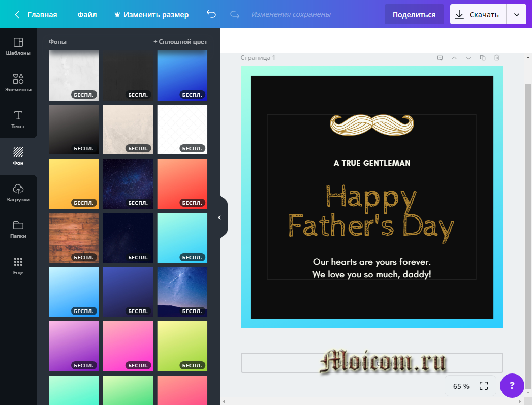Open the Шаблоны templates panel
The image size is (532, 405).
pyautogui.click(x=18, y=46)
